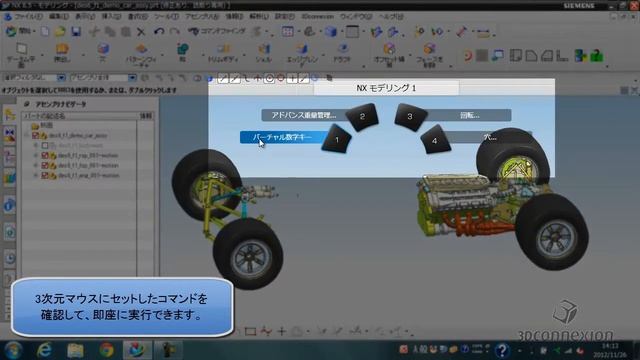This screenshot has height=360, width=640.
Task: Open the Insert (挿入) menu
Action: click(x=111, y=17)
